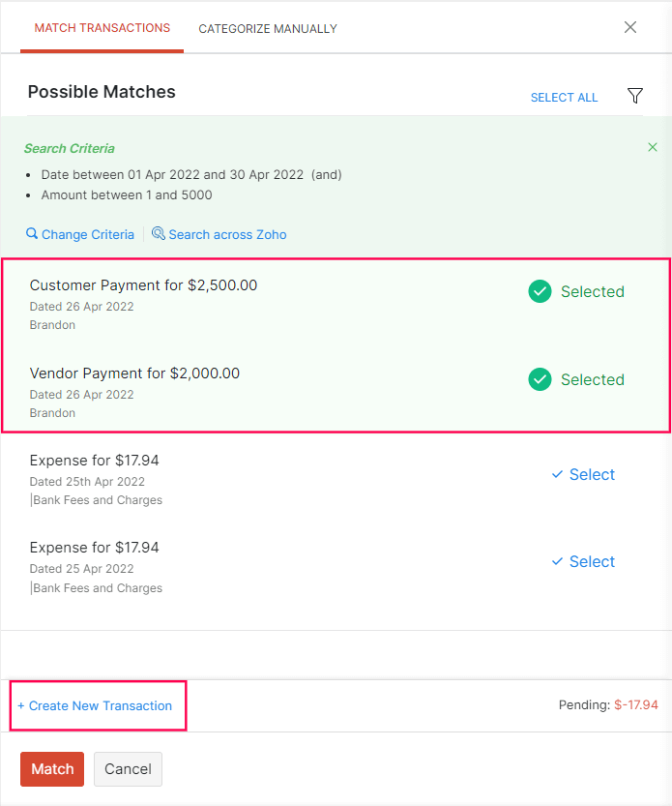Click the checkmark beside the first Select option
The height and width of the screenshot is (806, 672).
[556, 474]
